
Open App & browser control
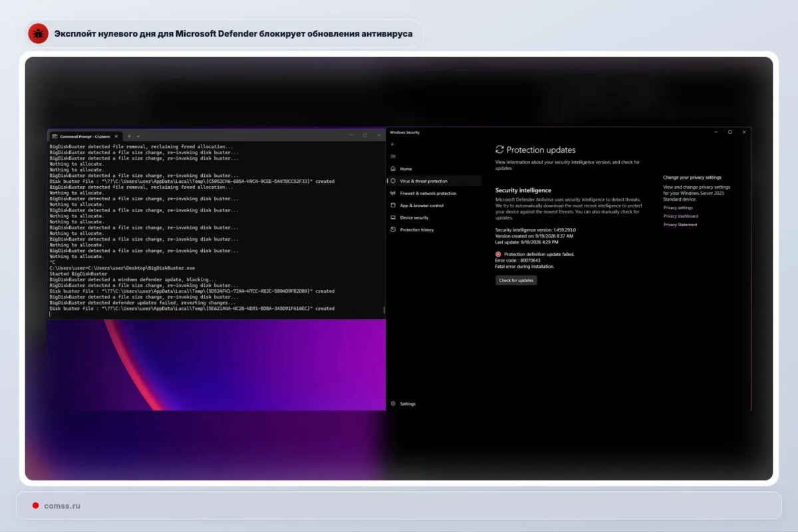point(422,205)
